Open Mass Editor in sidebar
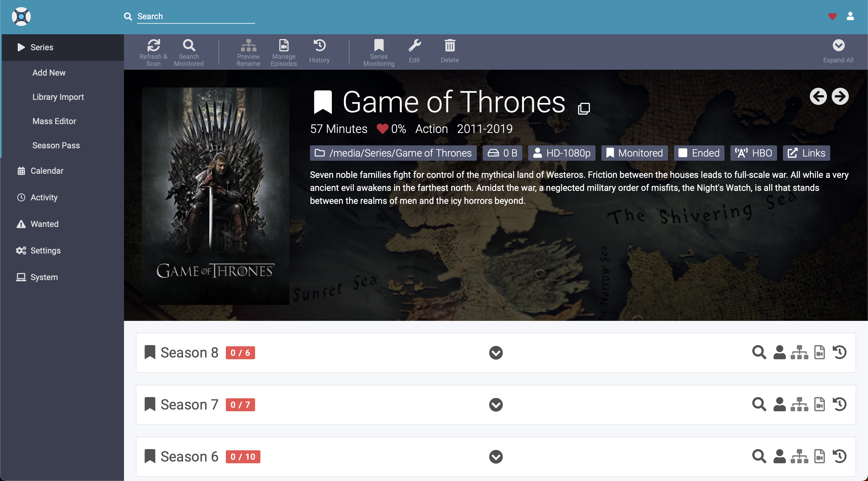 click(x=63, y=121)
